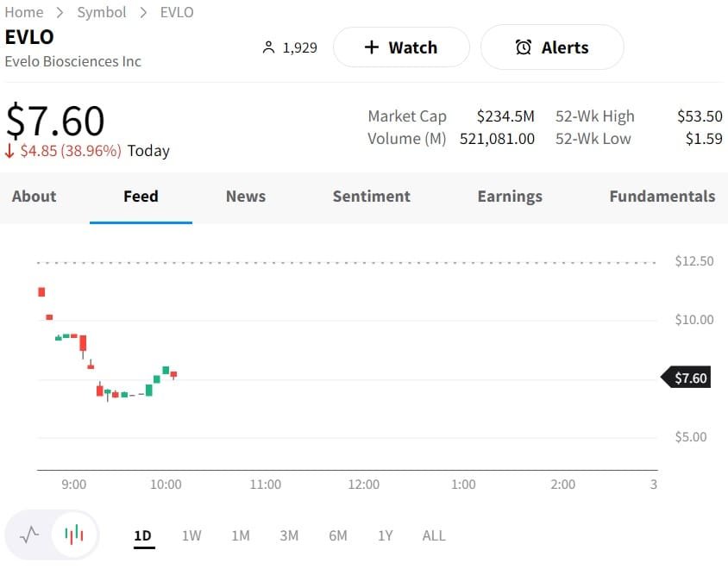Click the alarm clock Alerts icon
Screen dimensions: 728x569
[x=524, y=47]
